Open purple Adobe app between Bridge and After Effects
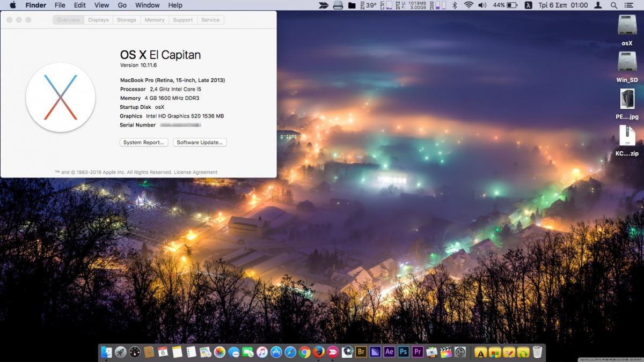Screen dimensions: 644x362 pyautogui.click(x=375, y=352)
